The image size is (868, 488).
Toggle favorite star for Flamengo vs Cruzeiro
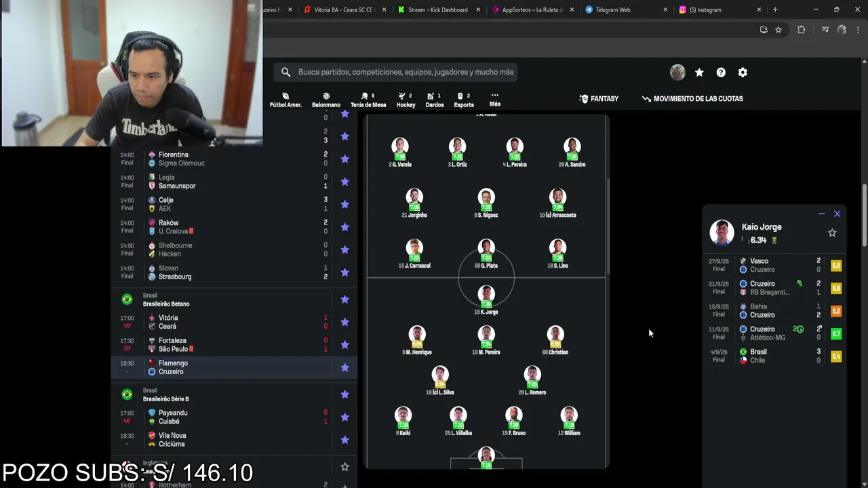coord(344,367)
